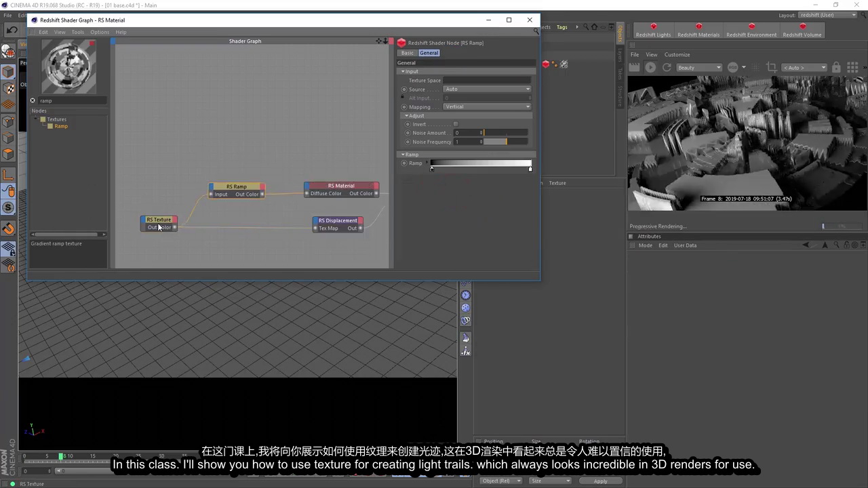The image size is (868, 488).
Task: Toggle the Viewport Solo S icon
Action: point(8,207)
